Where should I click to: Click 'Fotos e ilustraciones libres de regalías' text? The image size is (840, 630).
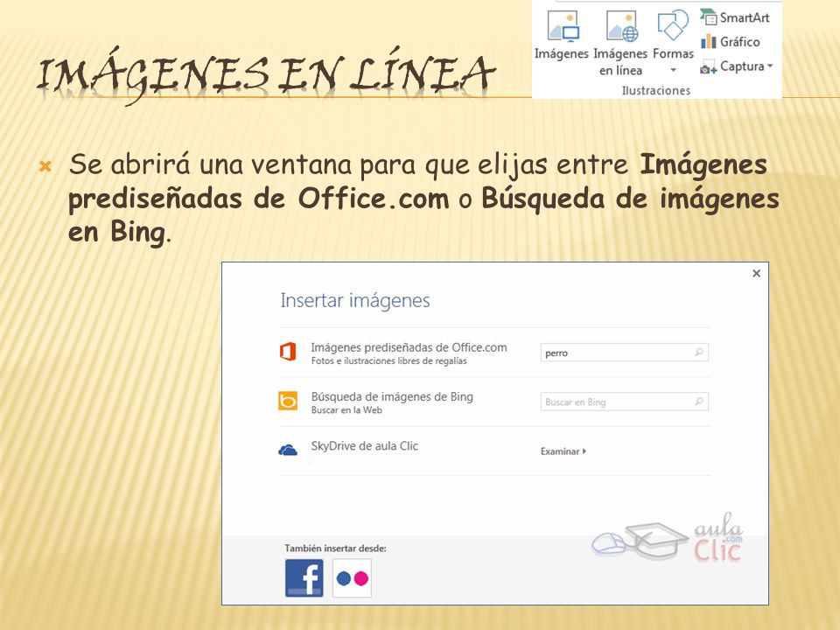388,361
